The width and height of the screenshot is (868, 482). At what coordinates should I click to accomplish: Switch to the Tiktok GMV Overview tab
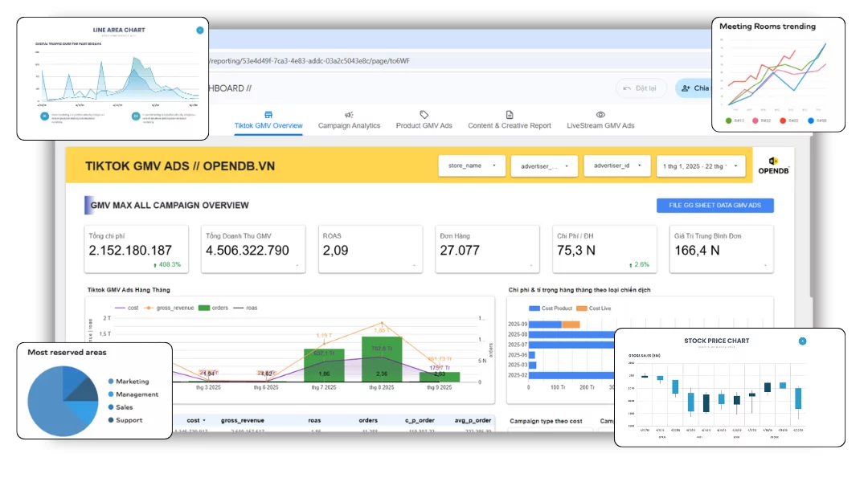(268, 125)
